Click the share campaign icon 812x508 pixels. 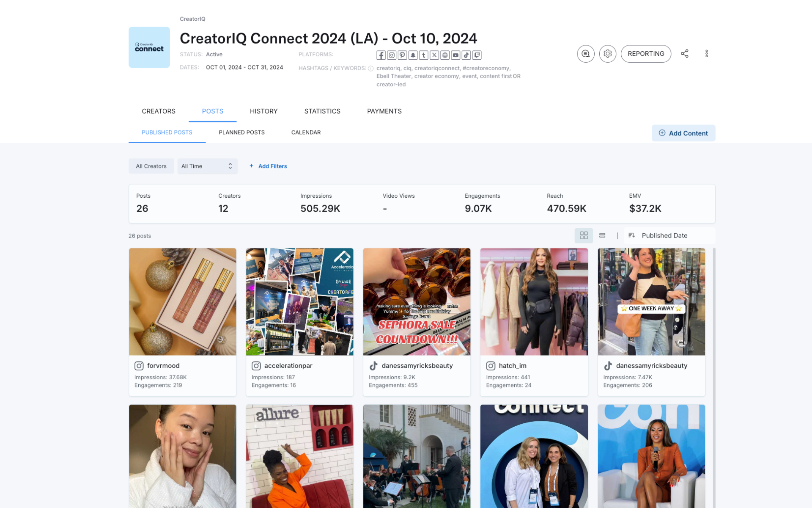click(x=685, y=54)
